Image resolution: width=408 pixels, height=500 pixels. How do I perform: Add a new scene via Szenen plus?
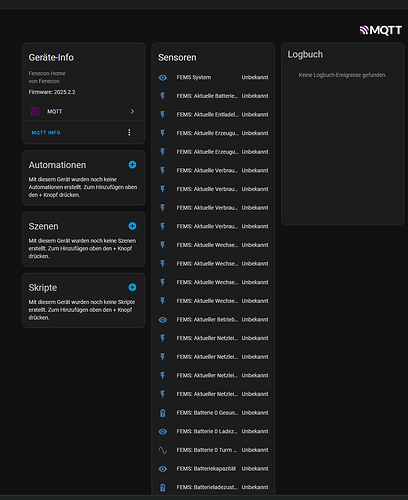coord(132,226)
